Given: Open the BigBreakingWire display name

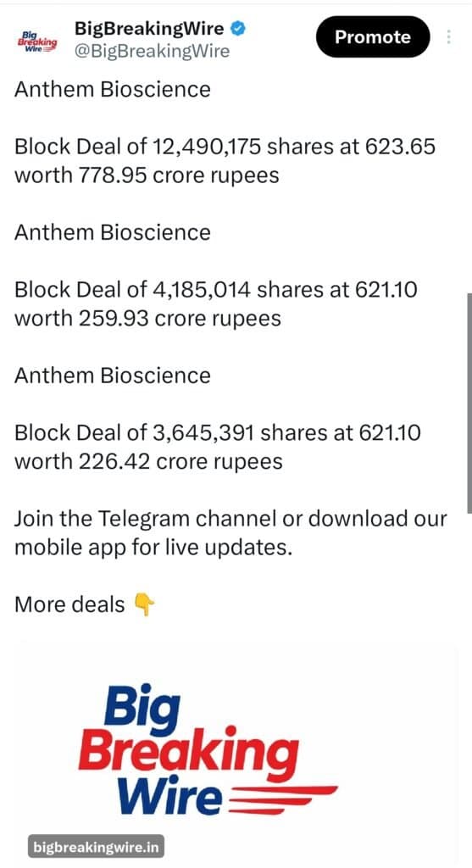Looking at the screenshot, I should pos(149,28).
